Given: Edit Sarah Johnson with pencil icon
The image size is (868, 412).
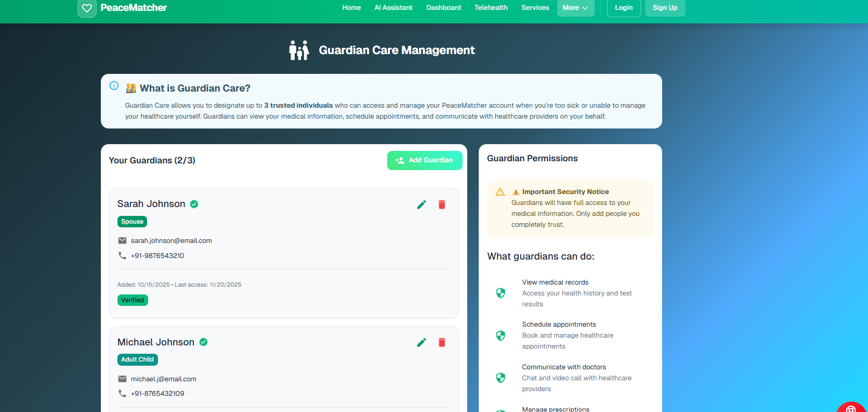Looking at the screenshot, I should pos(422,204).
